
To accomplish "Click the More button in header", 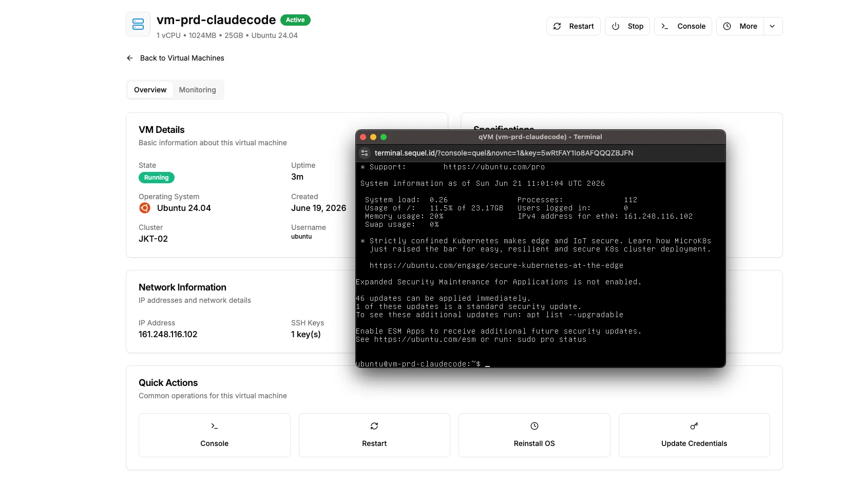I will click(740, 26).
